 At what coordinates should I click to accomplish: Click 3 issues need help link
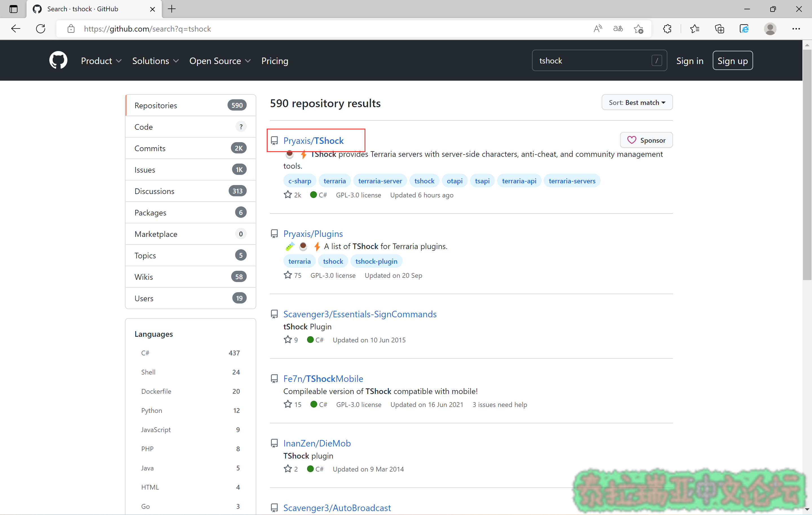(x=500, y=404)
